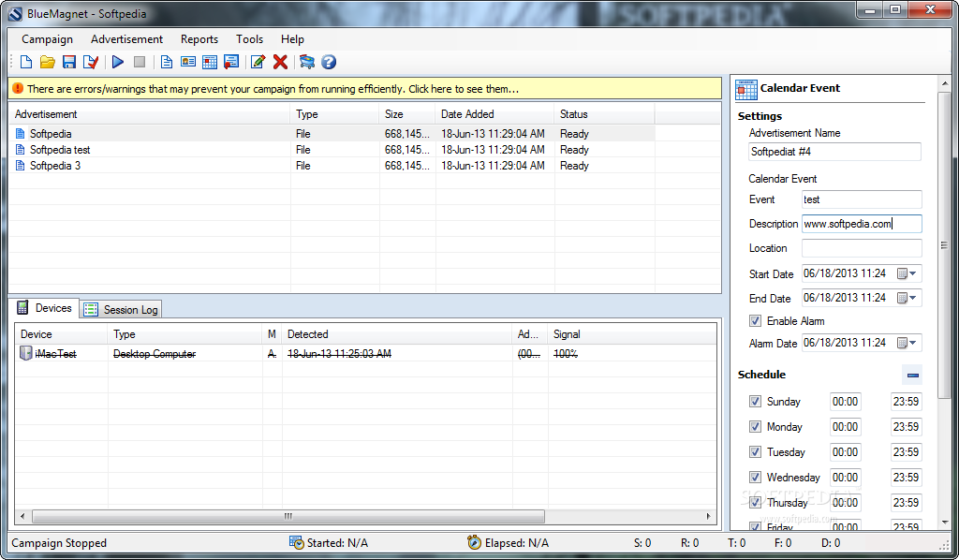This screenshot has width=959, height=560.
Task: Click the Advertisement Name input field
Action: (834, 152)
